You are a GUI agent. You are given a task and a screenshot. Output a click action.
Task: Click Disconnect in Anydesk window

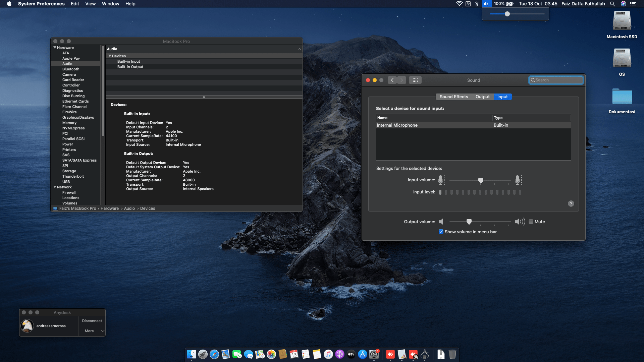(x=92, y=321)
